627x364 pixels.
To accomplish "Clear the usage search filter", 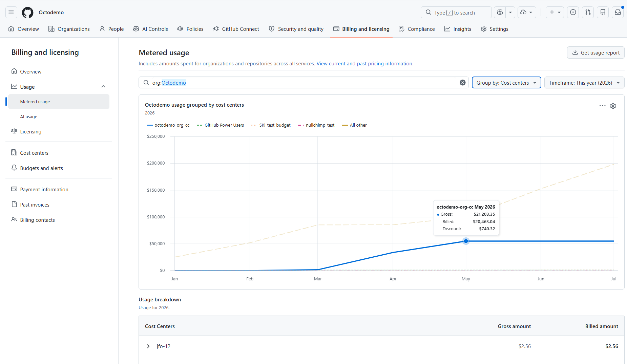I will pos(462,83).
